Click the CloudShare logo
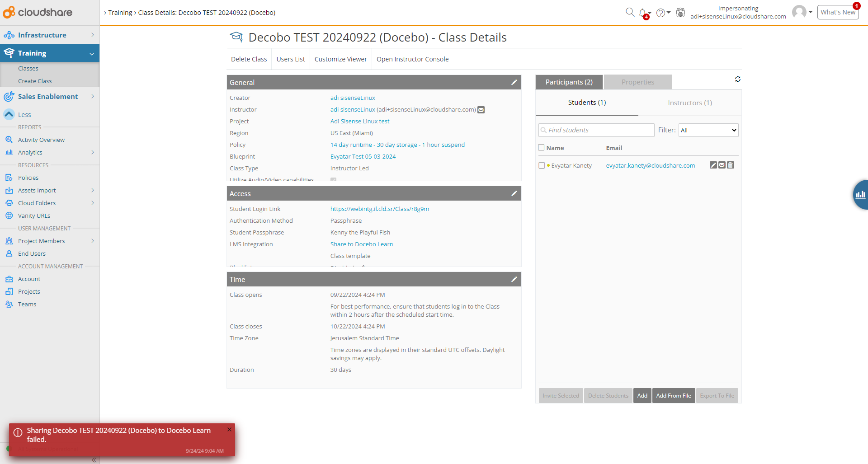 [x=38, y=12]
